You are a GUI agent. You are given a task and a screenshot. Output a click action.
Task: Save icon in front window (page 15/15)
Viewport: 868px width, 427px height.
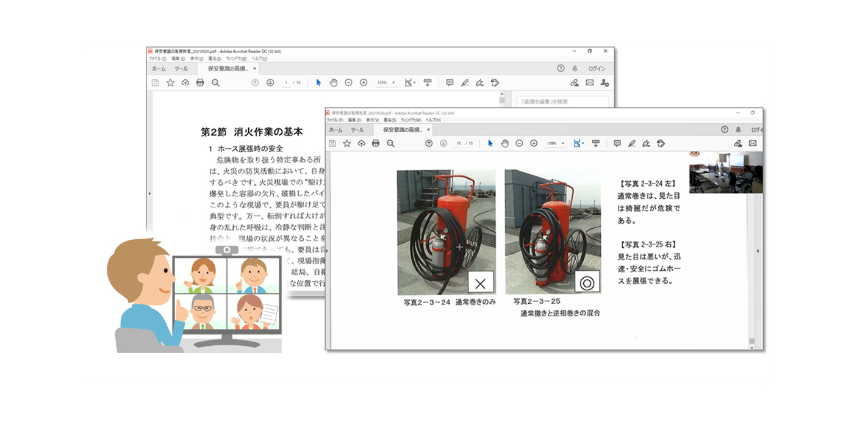tap(332, 143)
